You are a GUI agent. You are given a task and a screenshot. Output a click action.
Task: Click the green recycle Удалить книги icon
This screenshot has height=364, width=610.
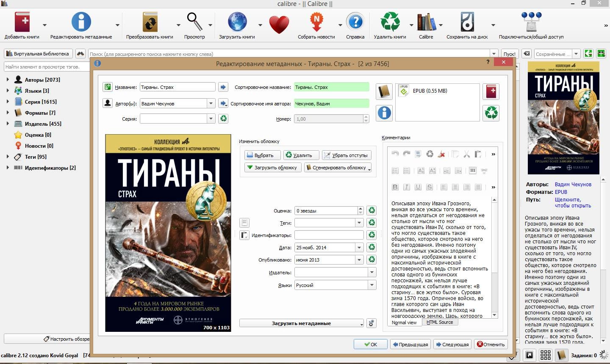tap(390, 22)
